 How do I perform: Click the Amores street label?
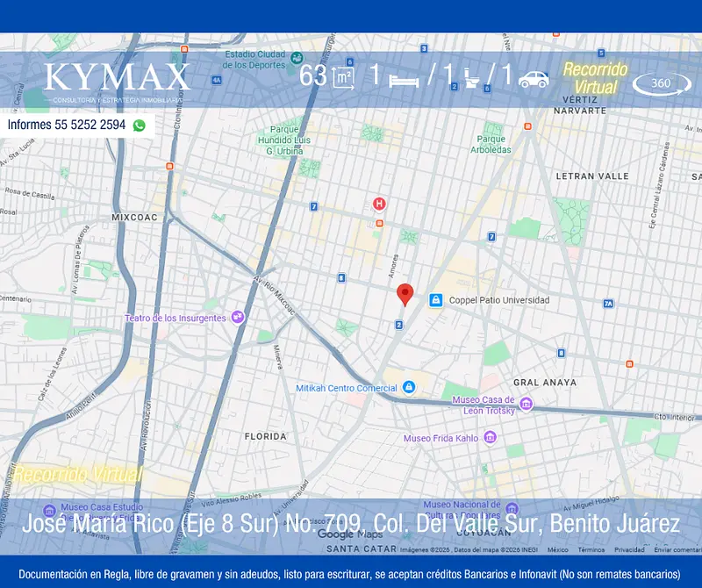[393, 267]
